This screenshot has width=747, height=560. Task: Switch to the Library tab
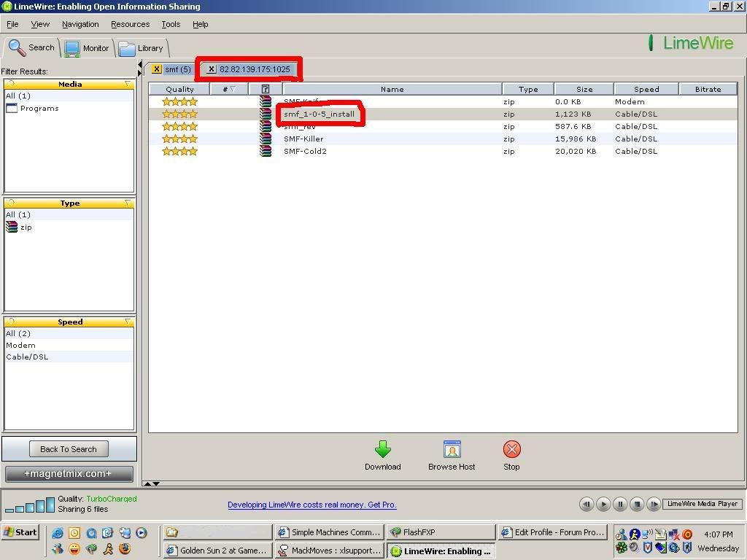click(142, 47)
